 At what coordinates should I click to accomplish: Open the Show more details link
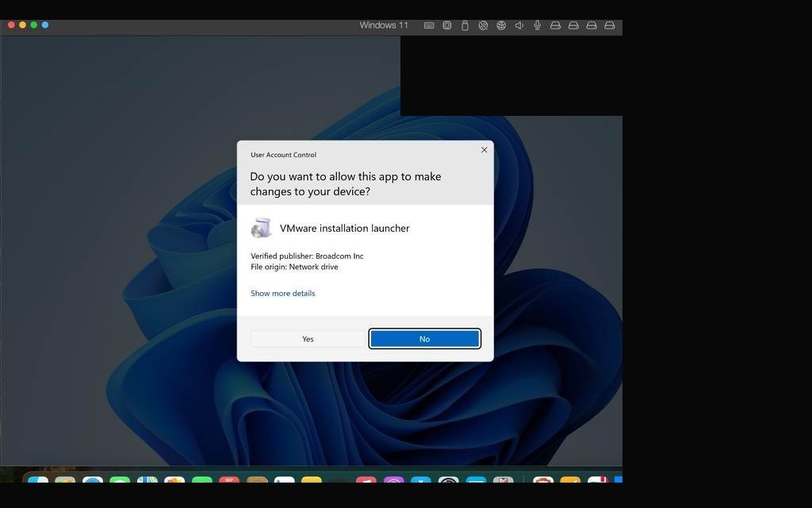[283, 294]
